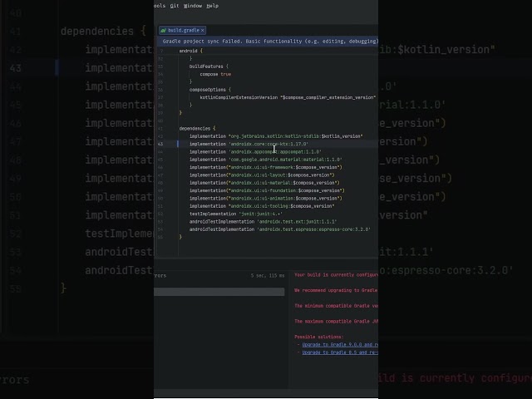Select the build.gradle editor tab
The width and height of the screenshot is (532, 399).
point(183,30)
